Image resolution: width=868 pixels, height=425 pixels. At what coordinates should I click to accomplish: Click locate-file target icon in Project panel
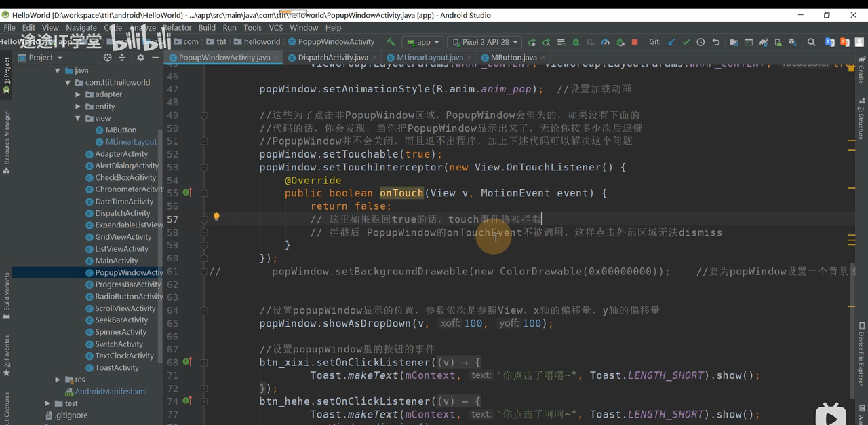[107, 58]
